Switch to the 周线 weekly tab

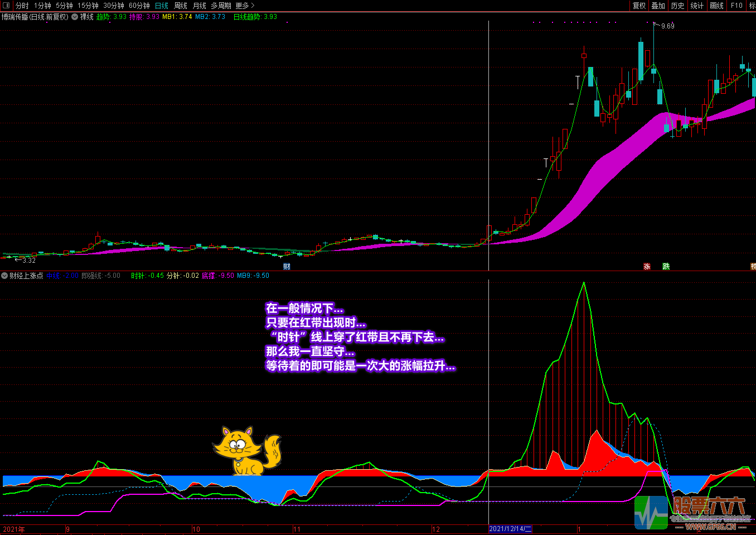pos(181,6)
